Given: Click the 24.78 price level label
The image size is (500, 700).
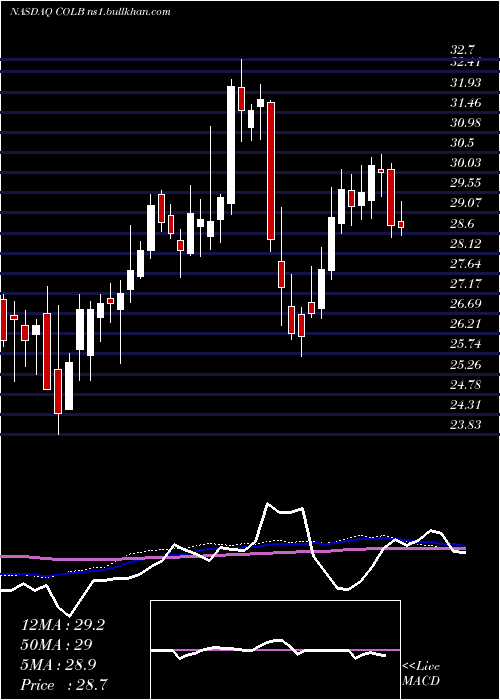Looking at the screenshot, I should tap(466, 384).
